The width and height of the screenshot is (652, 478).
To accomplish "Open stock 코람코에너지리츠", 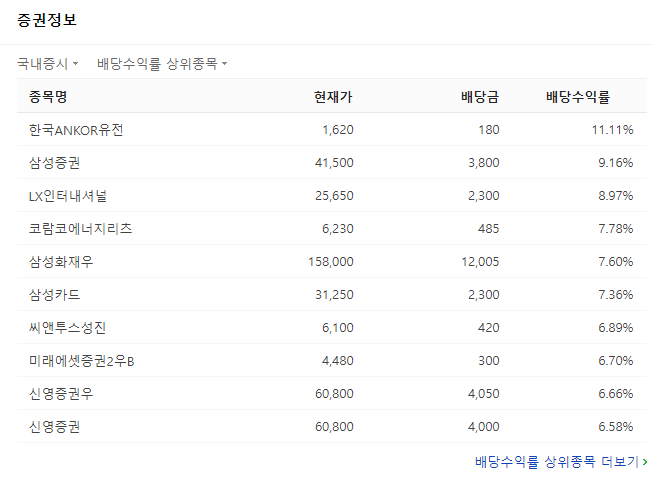I will 80,229.
